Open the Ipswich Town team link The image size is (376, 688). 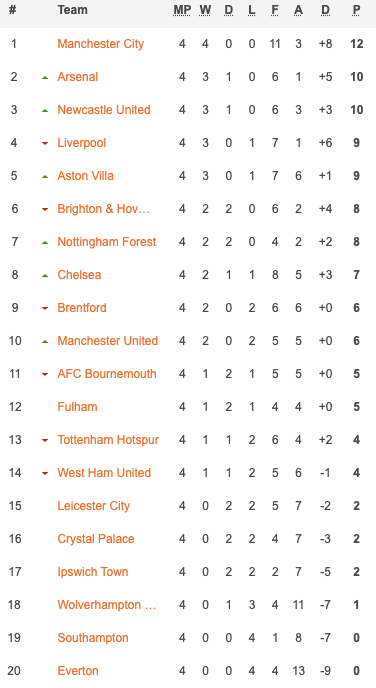click(x=93, y=572)
